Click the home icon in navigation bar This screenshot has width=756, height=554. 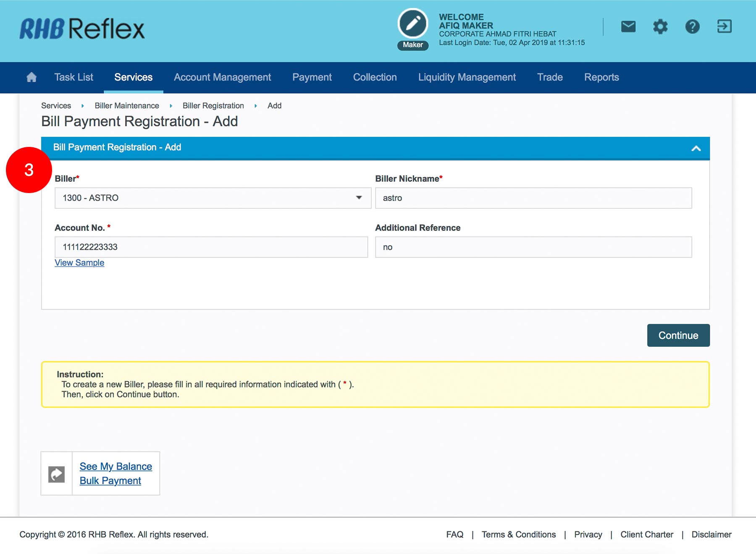[x=31, y=77]
